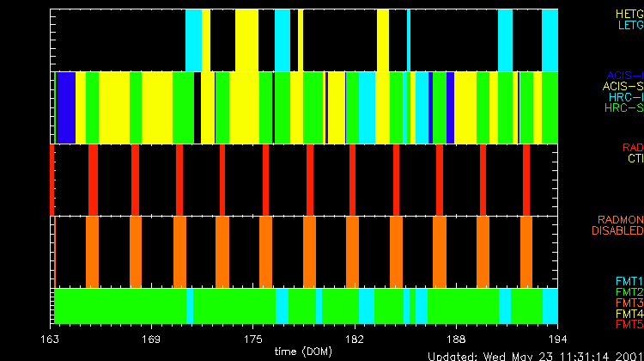Click the large blue block in instrument row
This screenshot has height=361, width=644.
tap(66, 107)
